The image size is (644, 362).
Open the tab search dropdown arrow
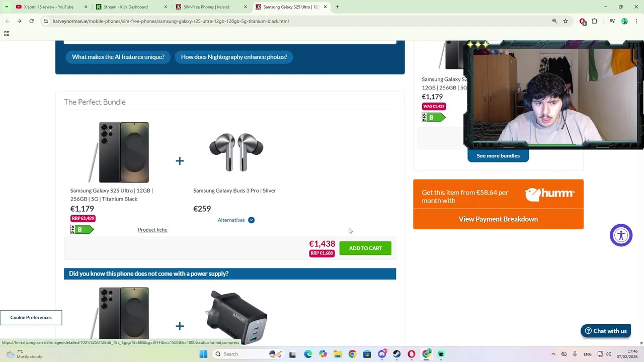point(7,7)
